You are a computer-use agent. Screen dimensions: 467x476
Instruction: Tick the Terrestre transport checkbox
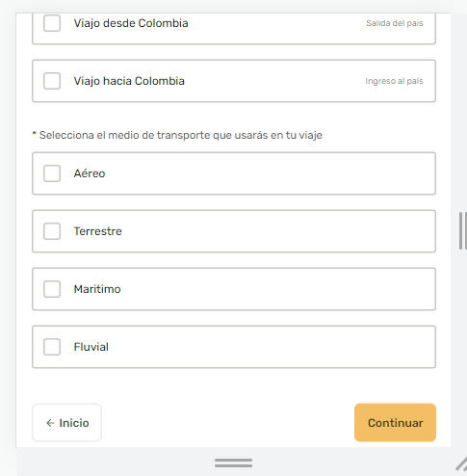52,231
